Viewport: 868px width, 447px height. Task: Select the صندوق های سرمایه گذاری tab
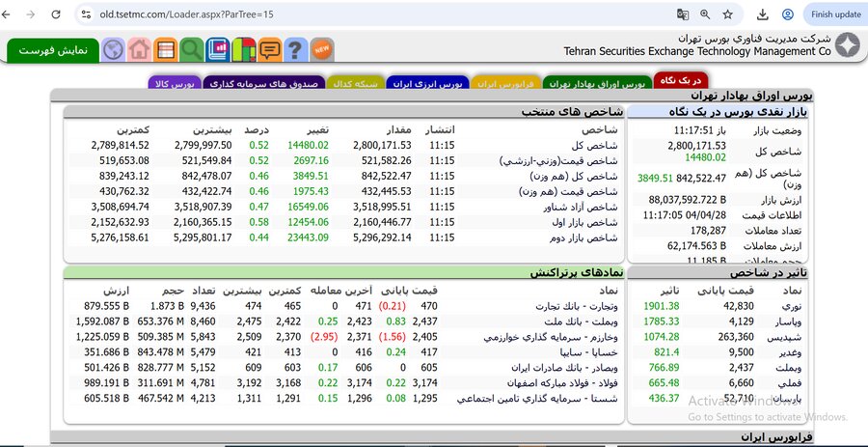click(x=263, y=83)
